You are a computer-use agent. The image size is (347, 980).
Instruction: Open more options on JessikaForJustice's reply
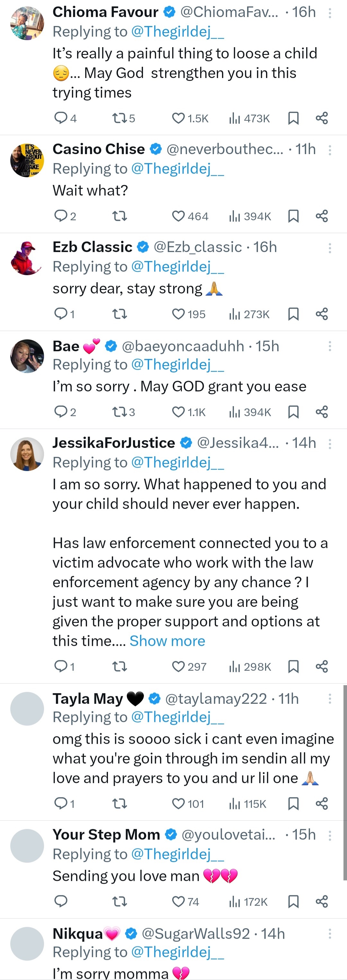point(330,443)
